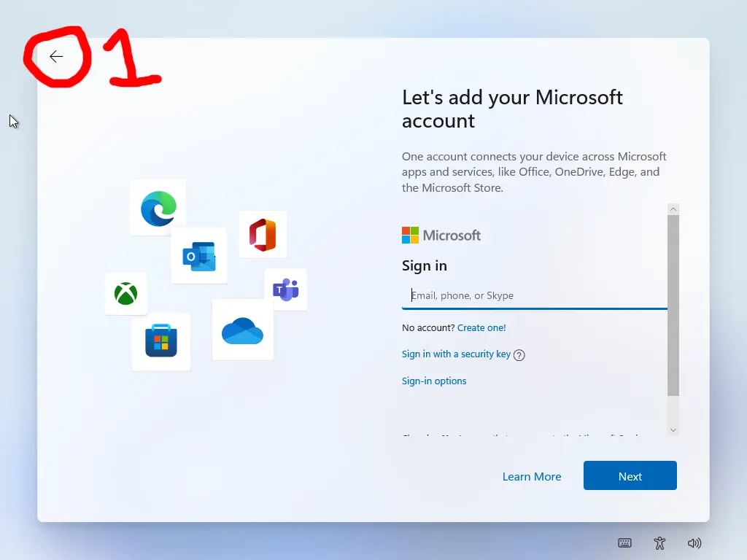Click the Outlook icon tile
Image resolution: width=747 pixels, height=560 pixels.
(199, 256)
